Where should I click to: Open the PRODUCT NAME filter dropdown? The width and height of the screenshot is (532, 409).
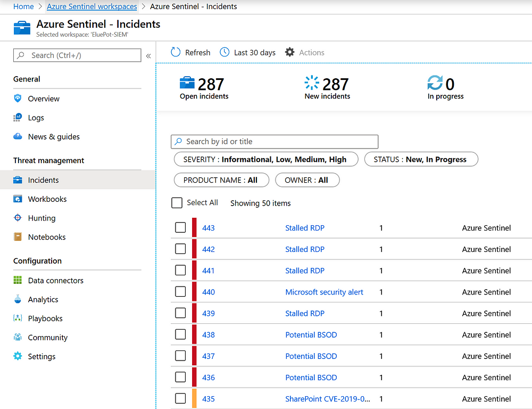[x=221, y=180]
